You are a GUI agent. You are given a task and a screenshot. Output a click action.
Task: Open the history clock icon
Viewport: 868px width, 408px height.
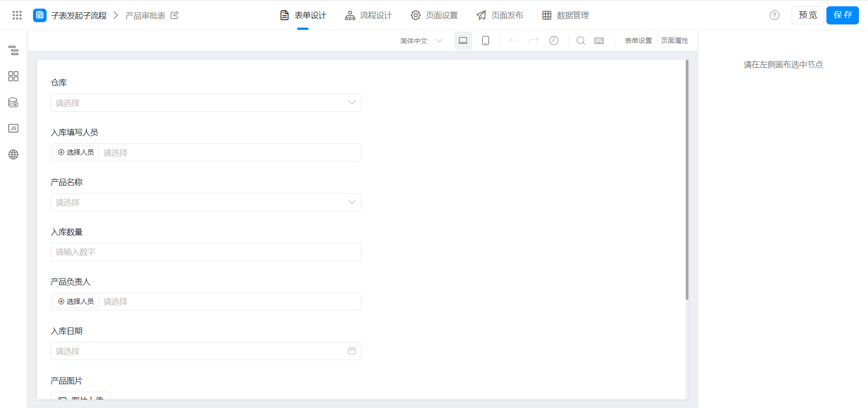coord(554,41)
